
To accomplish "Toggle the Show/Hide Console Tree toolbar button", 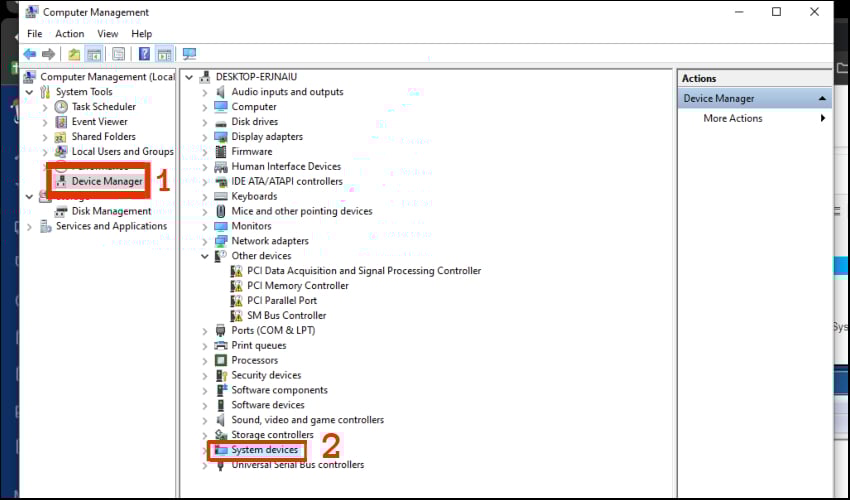I will (94, 54).
